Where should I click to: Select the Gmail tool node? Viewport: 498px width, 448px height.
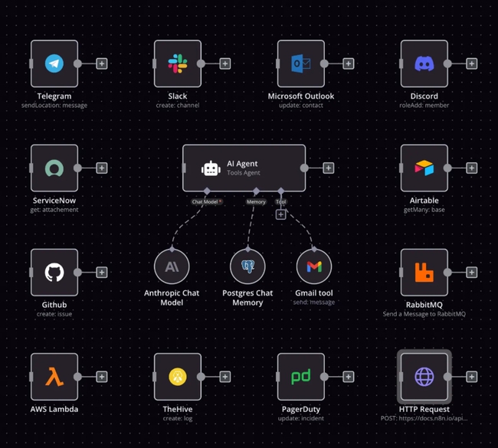tap(314, 267)
